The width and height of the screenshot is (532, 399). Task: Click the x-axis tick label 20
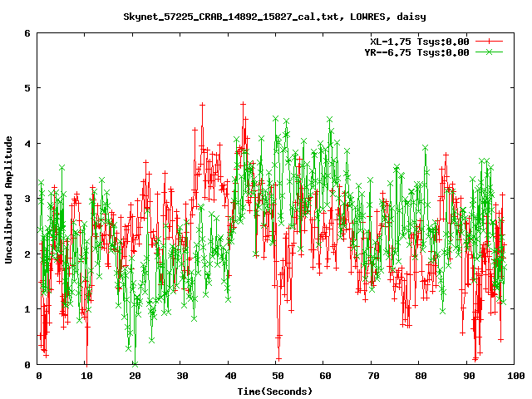pyautogui.click(x=135, y=376)
